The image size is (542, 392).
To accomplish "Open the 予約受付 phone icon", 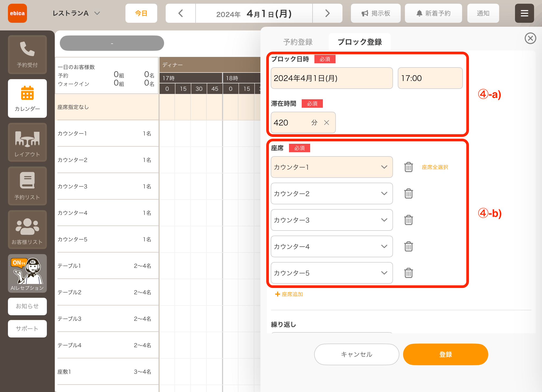I will pos(27,55).
